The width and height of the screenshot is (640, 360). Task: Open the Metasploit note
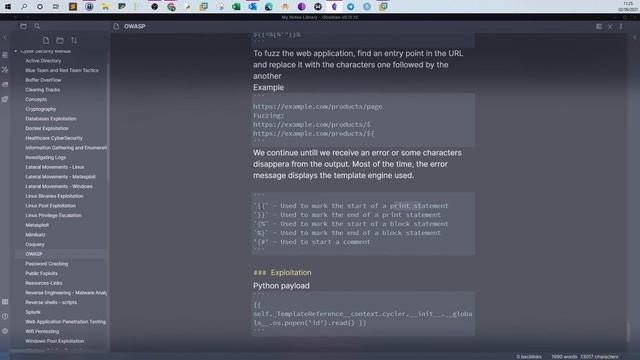click(x=37, y=225)
